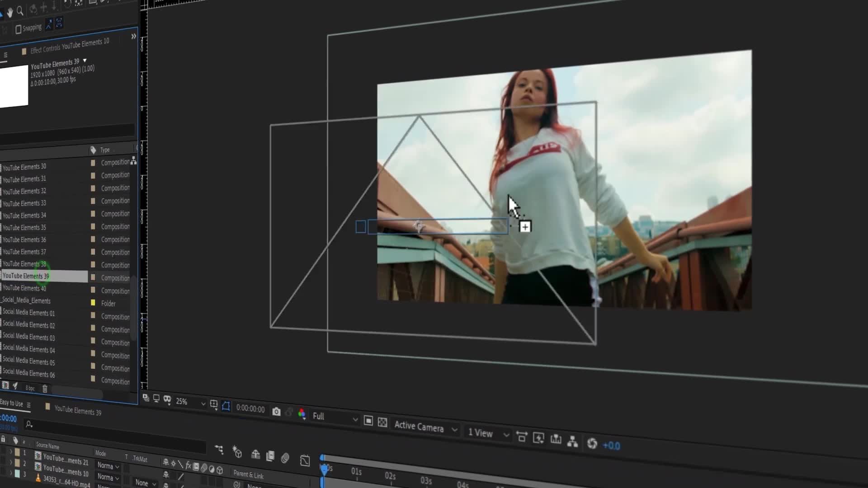Take snapshot with the camera icon
The width and height of the screenshot is (868, 488).
[x=276, y=412]
